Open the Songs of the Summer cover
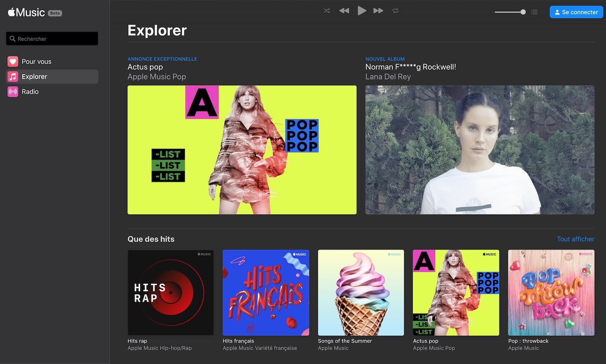Image resolution: width=606 pixels, height=364 pixels. 361,293
